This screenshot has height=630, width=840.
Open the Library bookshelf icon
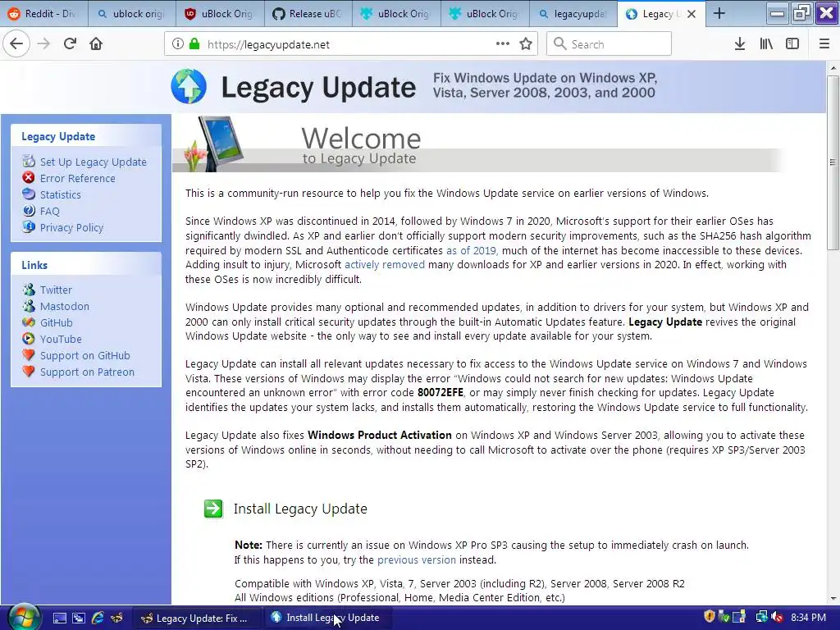[x=766, y=44]
